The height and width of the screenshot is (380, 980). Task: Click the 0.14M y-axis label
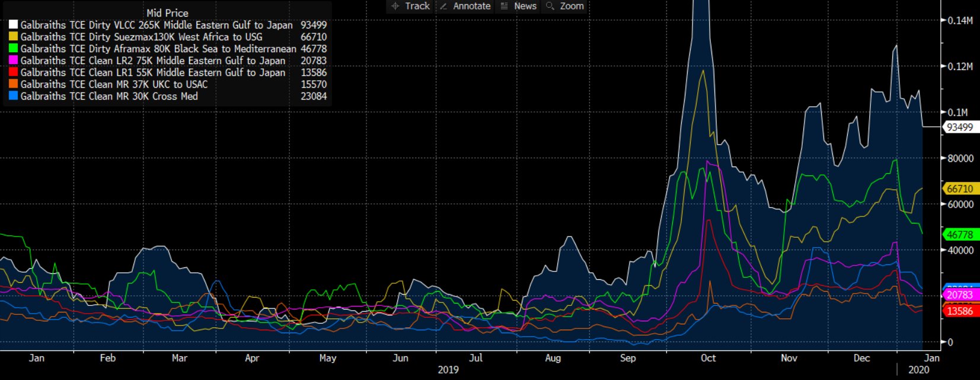tap(960, 20)
